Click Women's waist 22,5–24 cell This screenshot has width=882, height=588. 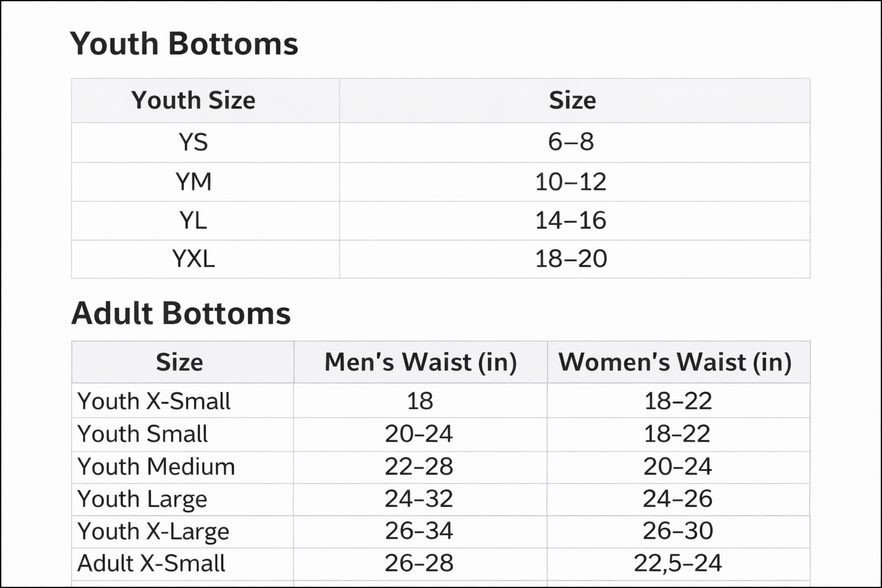678,563
